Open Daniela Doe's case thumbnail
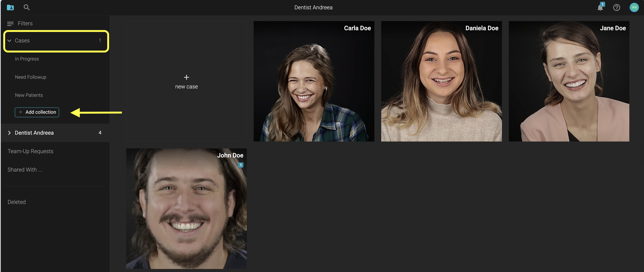This screenshot has width=644, height=272. [441, 81]
